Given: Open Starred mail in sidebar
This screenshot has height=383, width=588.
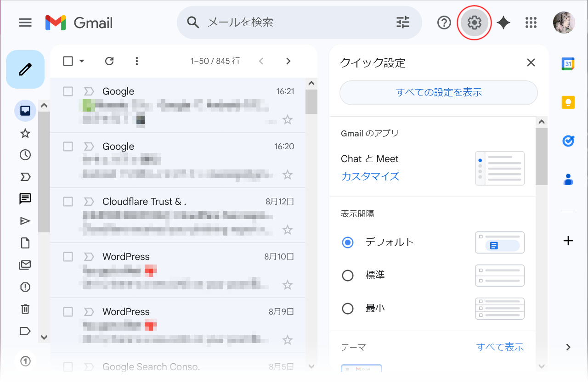Looking at the screenshot, I should point(25,133).
